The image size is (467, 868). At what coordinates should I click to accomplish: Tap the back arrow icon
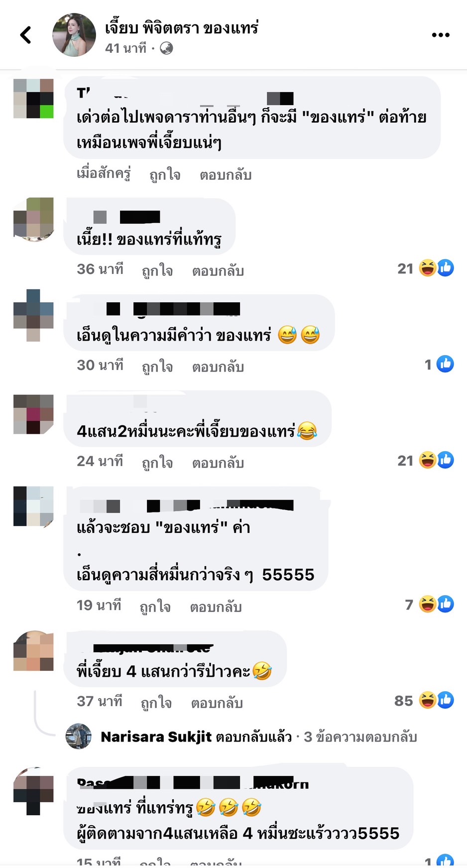[26, 35]
